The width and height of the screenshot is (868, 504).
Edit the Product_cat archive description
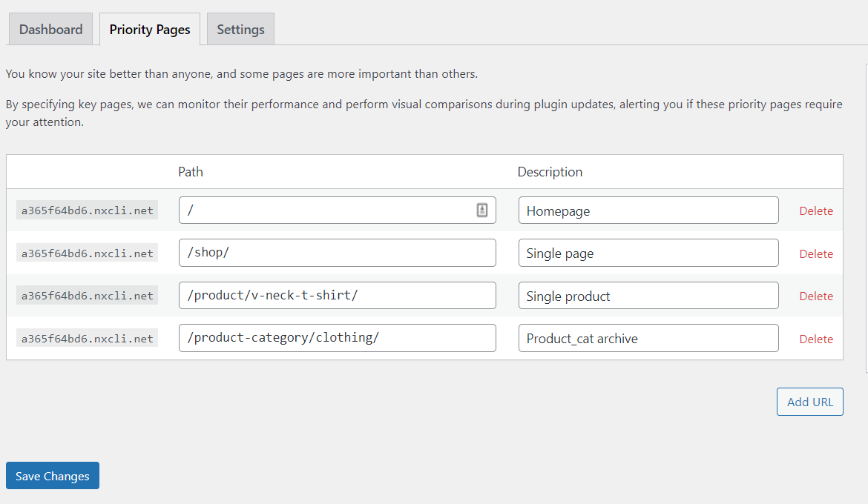[x=648, y=338]
